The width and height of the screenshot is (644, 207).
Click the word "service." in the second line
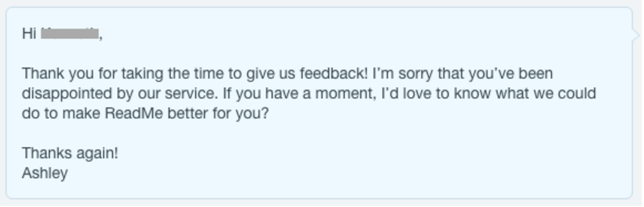(x=191, y=94)
